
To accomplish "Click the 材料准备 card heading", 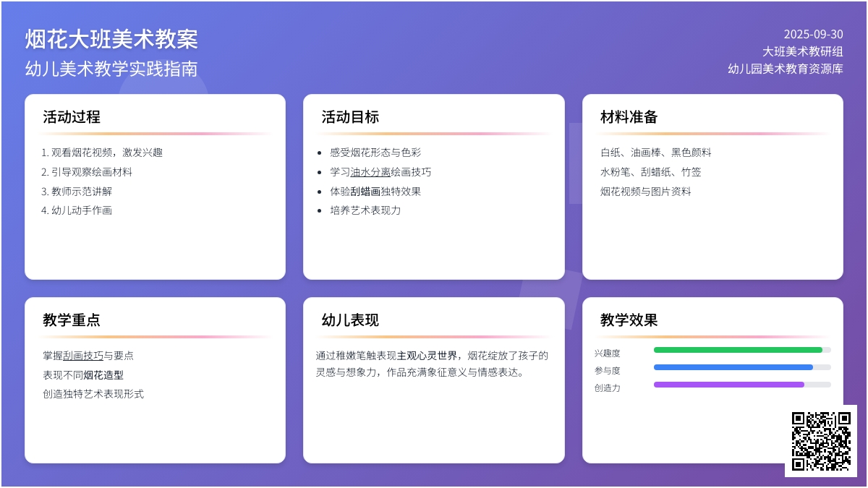I will point(629,117).
